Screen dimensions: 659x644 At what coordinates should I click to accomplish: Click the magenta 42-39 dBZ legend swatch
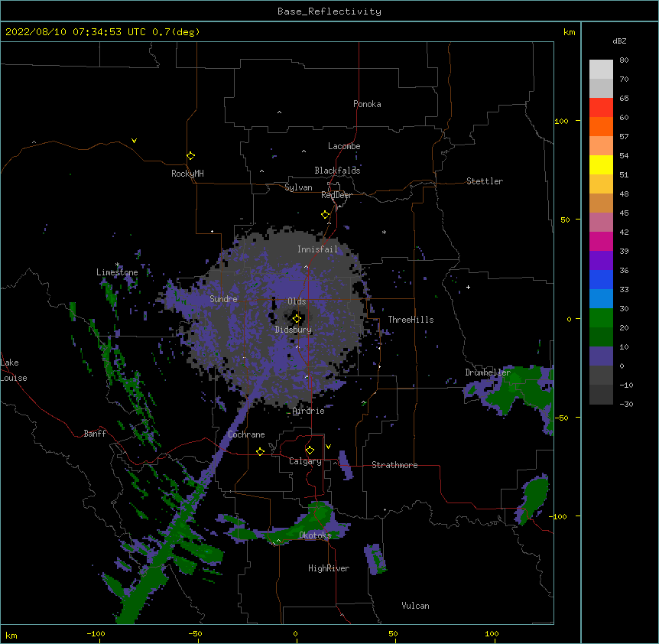(x=601, y=241)
